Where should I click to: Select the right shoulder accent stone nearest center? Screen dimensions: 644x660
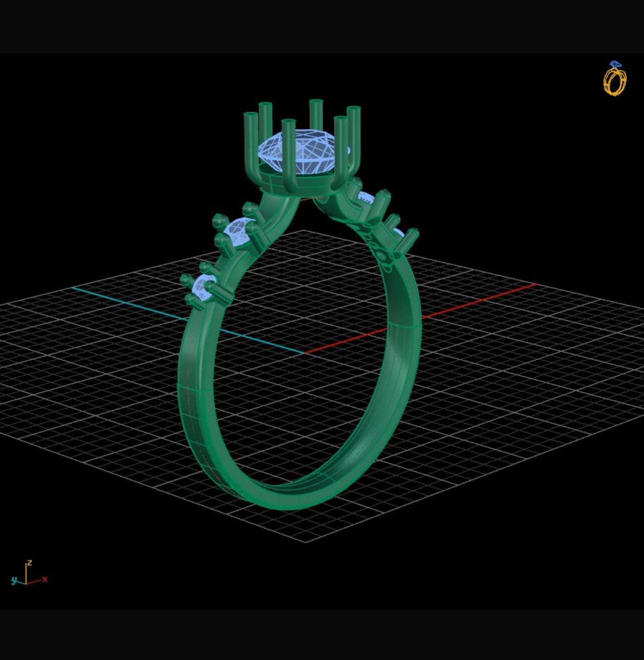[365, 198]
